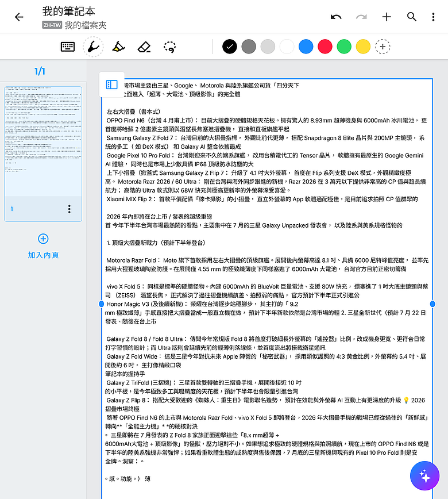The image size is (448, 499).
Task: Open search with magnifier icon
Action: (x=412, y=17)
